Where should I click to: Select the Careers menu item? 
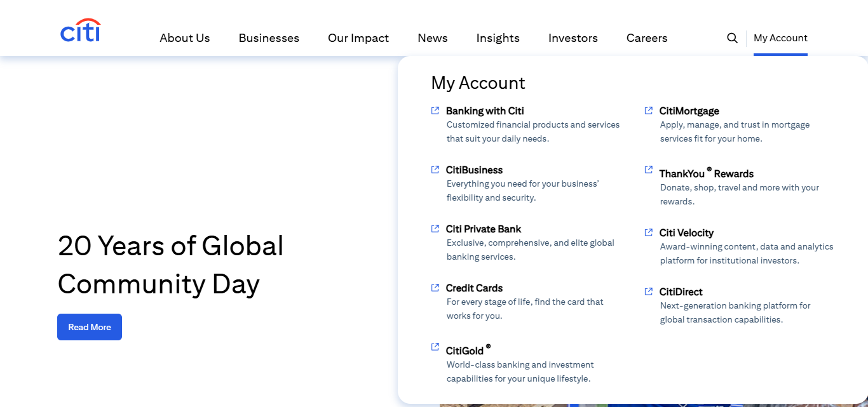[x=647, y=38]
